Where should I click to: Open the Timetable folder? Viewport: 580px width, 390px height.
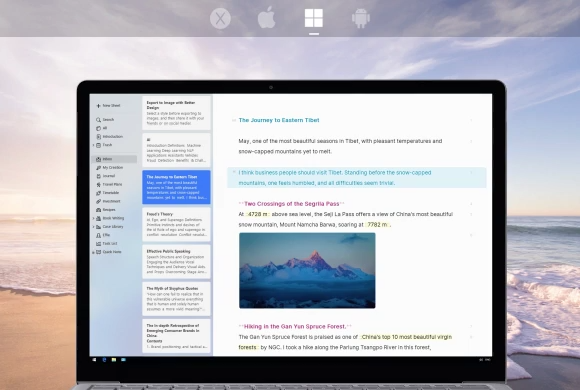[108, 193]
